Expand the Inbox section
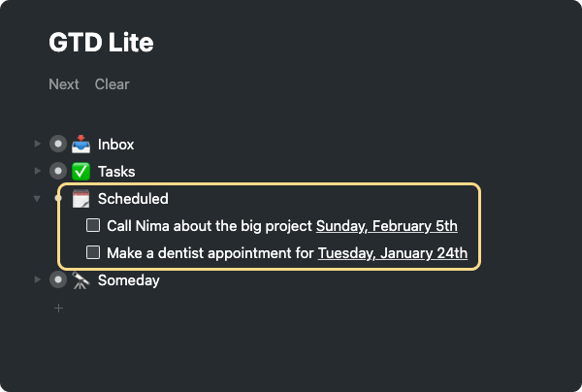The width and height of the screenshot is (582, 392). tap(38, 144)
